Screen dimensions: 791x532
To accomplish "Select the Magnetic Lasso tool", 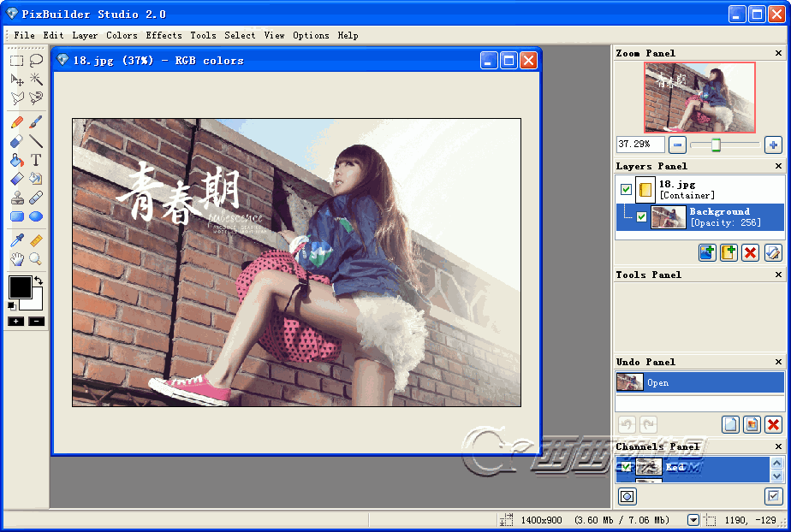I will point(36,98).
